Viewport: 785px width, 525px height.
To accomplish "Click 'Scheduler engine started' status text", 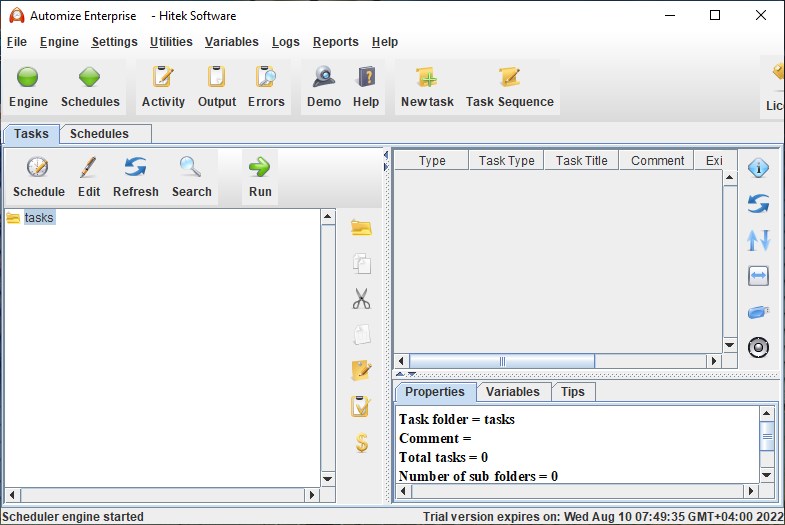I will tap(73, 516).
